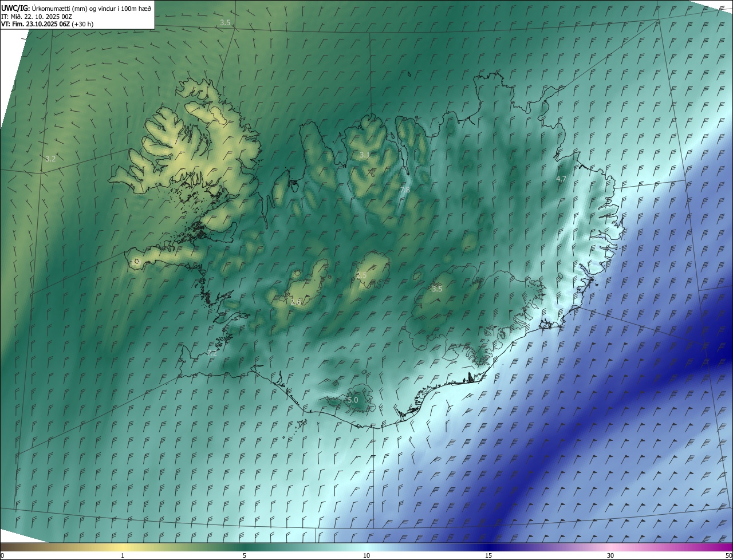Click the '10' tick label under the colour bar
Screen dimensions: 733x560
tap(366, 556)
